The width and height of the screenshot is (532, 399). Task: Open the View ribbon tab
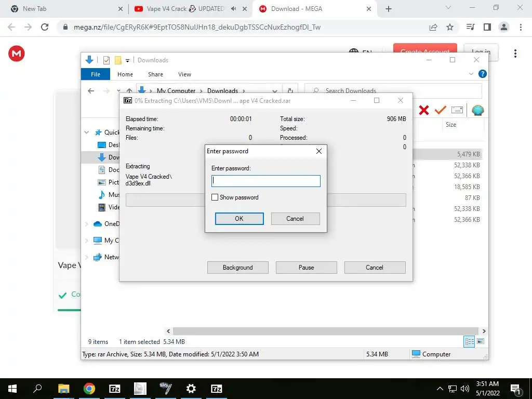tap(184, 74)
